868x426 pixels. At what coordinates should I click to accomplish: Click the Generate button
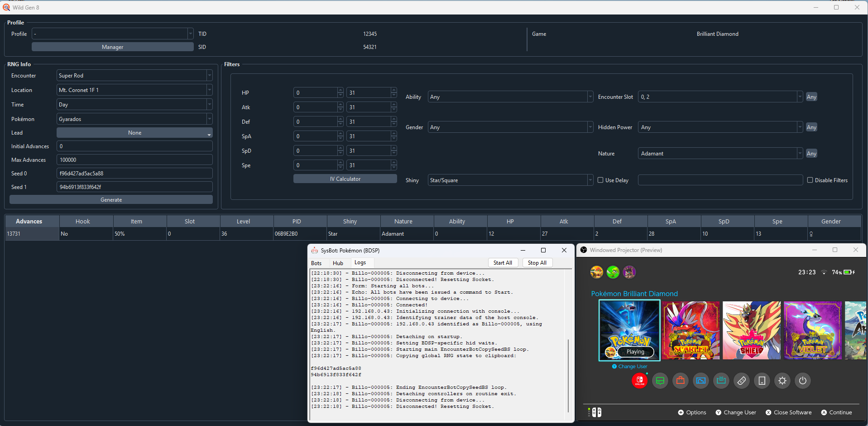pyautogui.click(x=111, y=199)
